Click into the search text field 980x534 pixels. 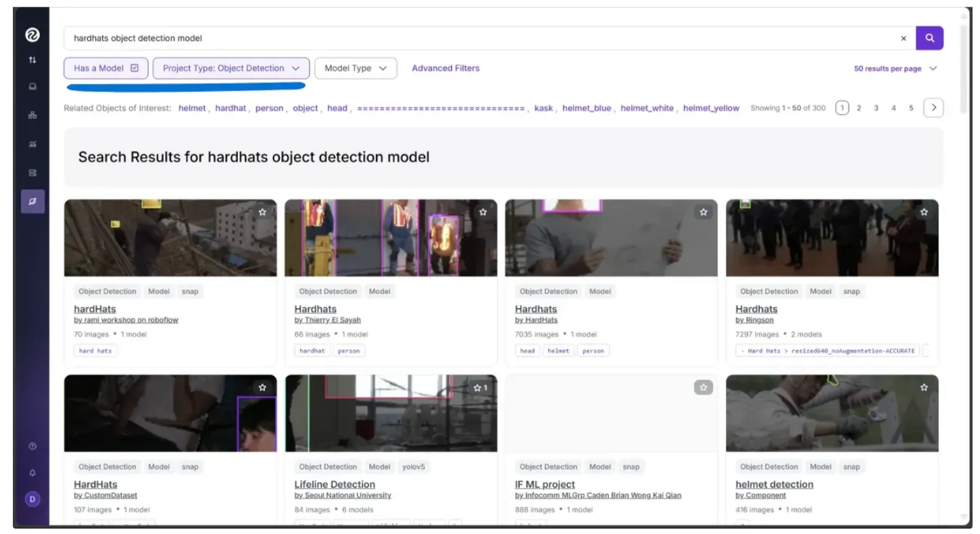473,39
